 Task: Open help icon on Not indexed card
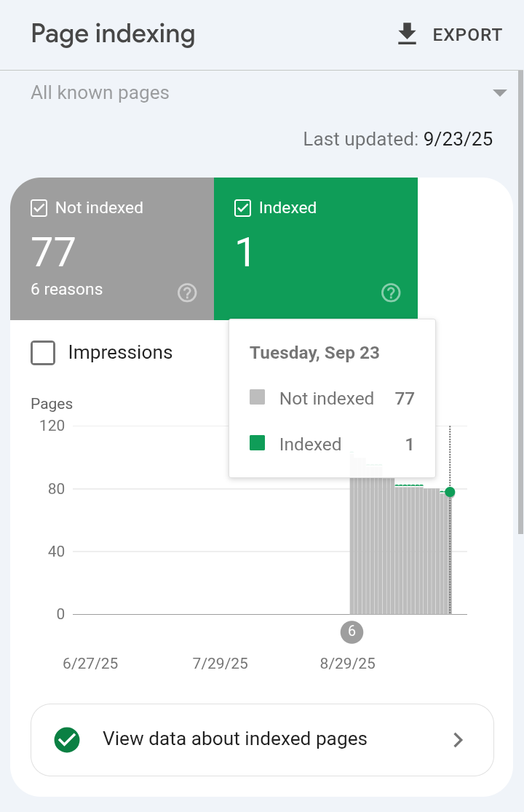[x=187, y=292]
